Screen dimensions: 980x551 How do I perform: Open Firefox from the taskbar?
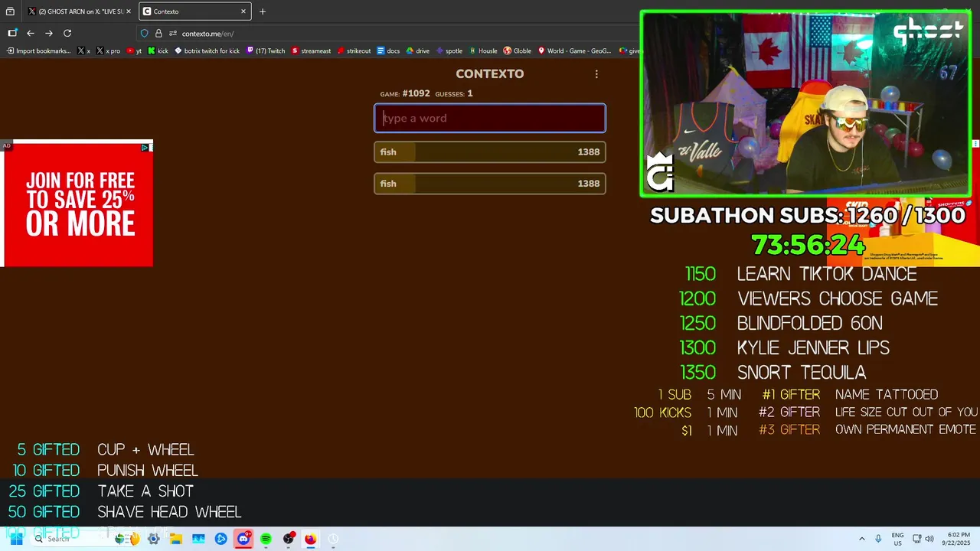pos(310,539)
